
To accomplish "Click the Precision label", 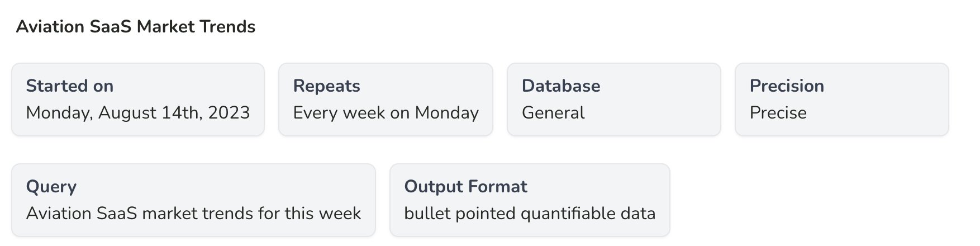I will (786, 86).
